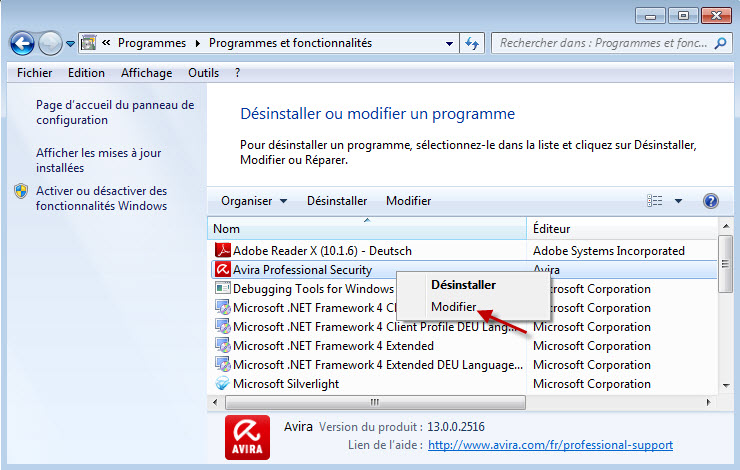Open the Outils menu

point(203,73)
